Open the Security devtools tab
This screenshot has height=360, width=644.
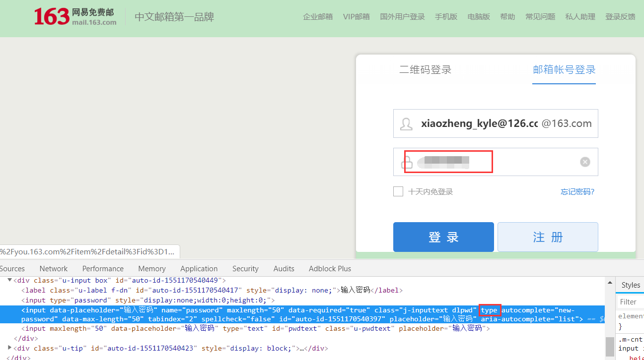pyautogui.click(x=245, y=268)
